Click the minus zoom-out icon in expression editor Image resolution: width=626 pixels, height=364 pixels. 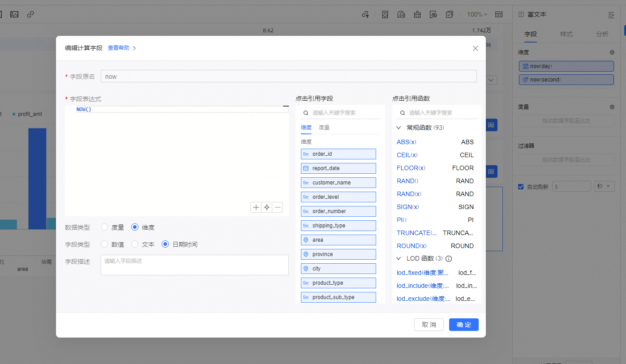click(x=278, y=207)
